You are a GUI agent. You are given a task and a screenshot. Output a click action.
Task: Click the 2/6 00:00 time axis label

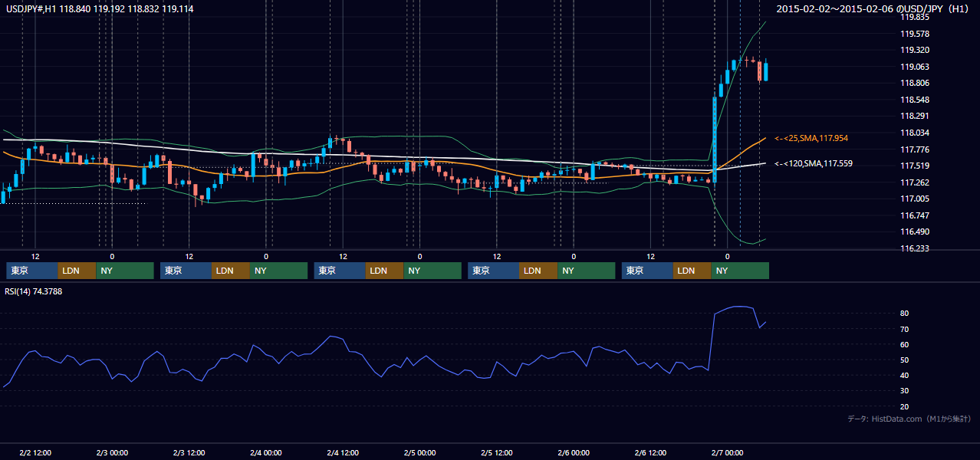click(574, 453)
